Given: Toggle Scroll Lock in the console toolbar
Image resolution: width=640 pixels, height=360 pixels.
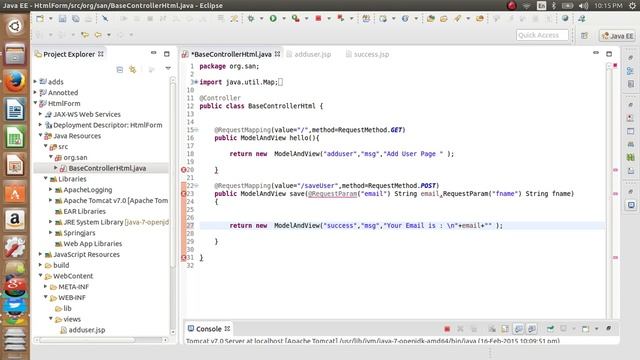Looking at the screenshot, I should coord(505,329).
